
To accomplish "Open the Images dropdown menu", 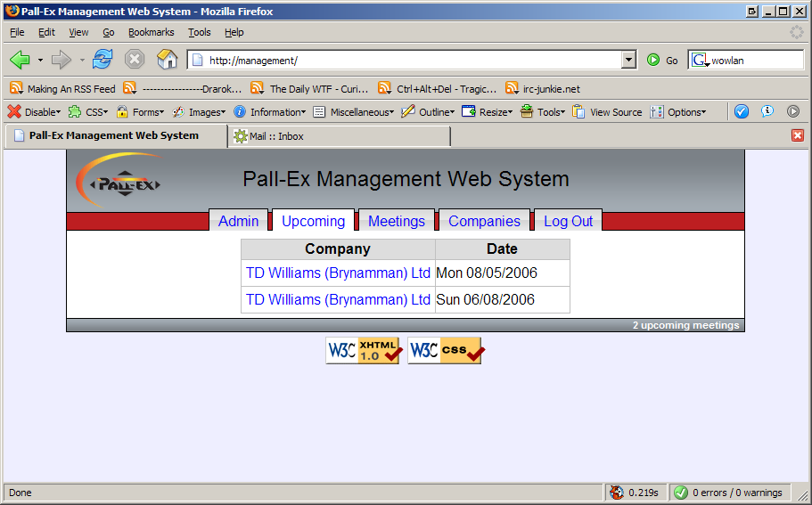I will 199,111.
